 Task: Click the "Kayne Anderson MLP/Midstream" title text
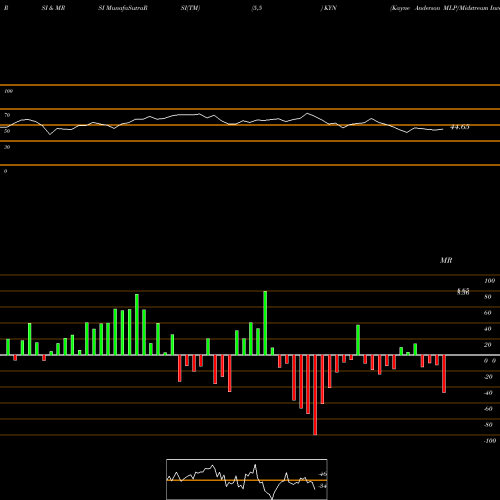(x=440, y=8)
